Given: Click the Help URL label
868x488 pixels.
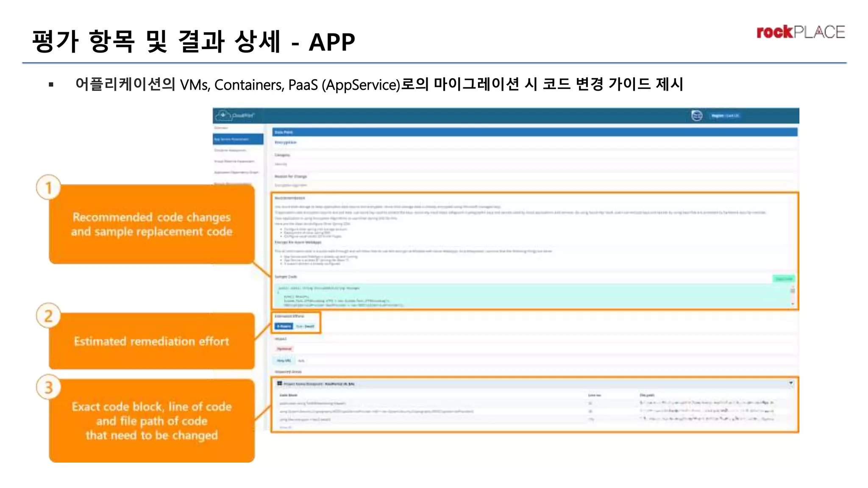Looking at the screenshot, I should tap(284, 360).
